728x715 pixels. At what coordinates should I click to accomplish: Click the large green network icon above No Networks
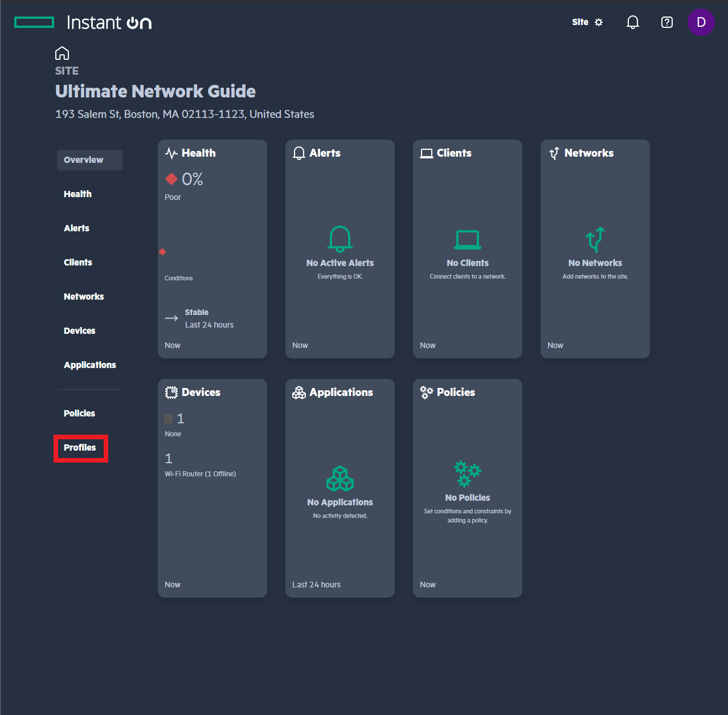[595, 239]
